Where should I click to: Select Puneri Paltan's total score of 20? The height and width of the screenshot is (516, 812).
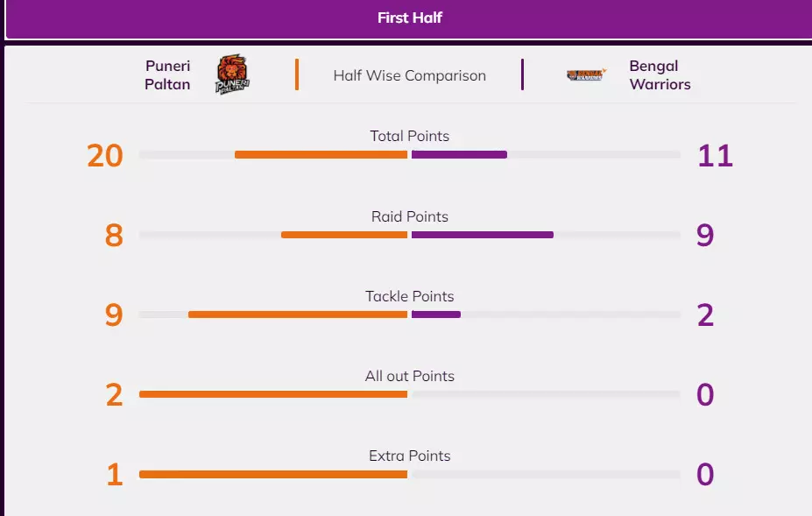coord(105,156)
